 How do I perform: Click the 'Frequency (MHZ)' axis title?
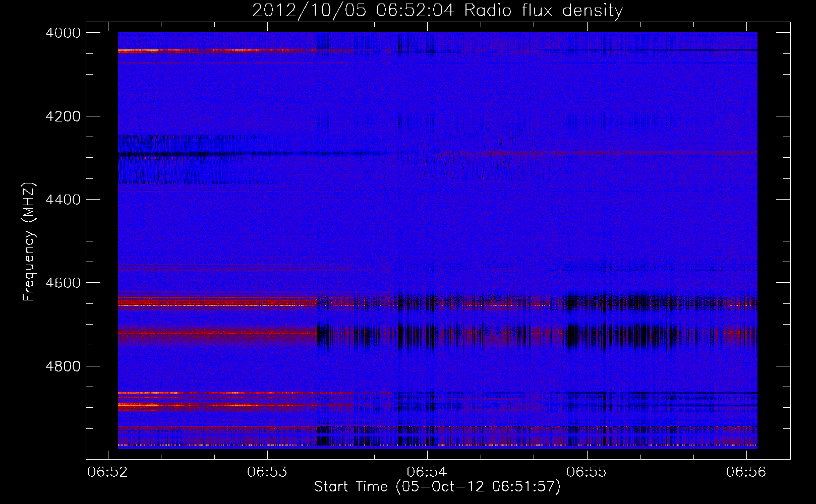pyautogui.click(x=29, y=242)
